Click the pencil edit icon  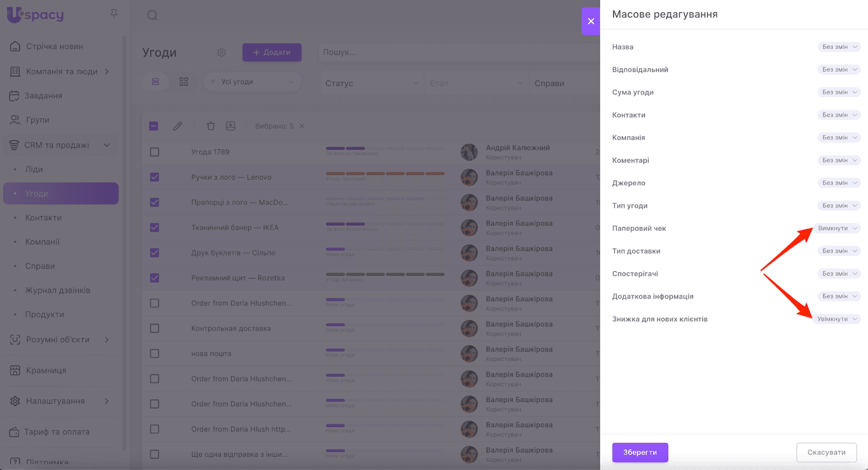[x=177, y=126]
